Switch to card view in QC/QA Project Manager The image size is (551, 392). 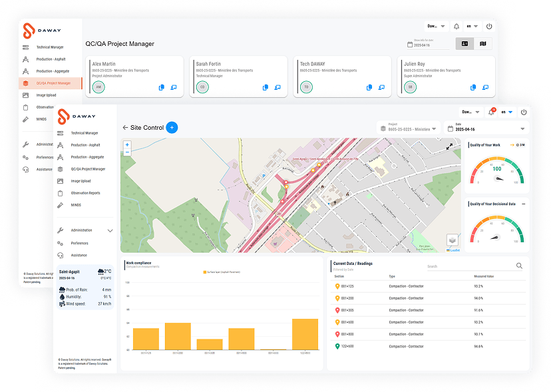(464, 44)
